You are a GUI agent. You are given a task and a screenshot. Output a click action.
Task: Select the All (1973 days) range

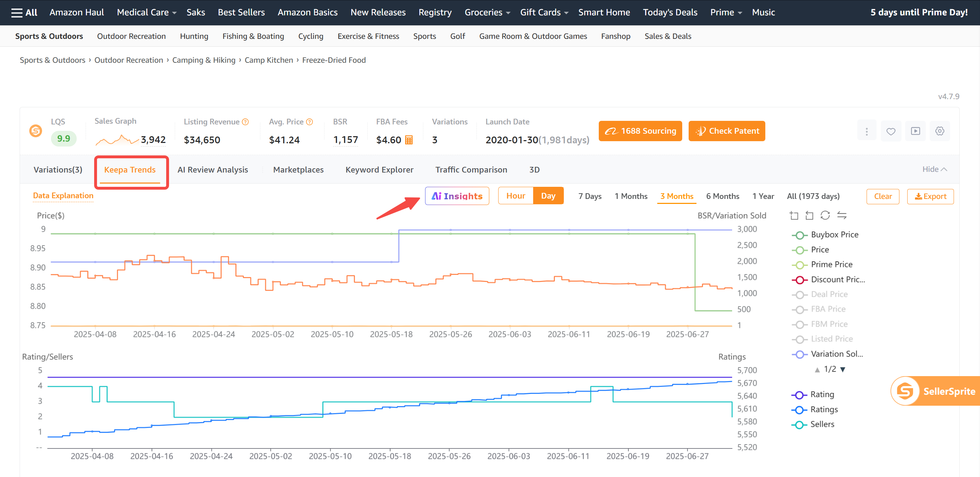click(813, 196)
